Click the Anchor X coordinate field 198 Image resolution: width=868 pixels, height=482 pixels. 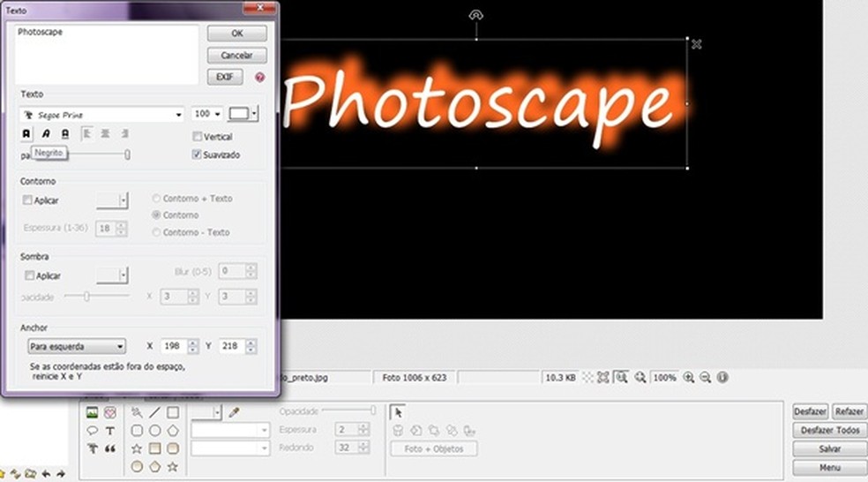174,346
